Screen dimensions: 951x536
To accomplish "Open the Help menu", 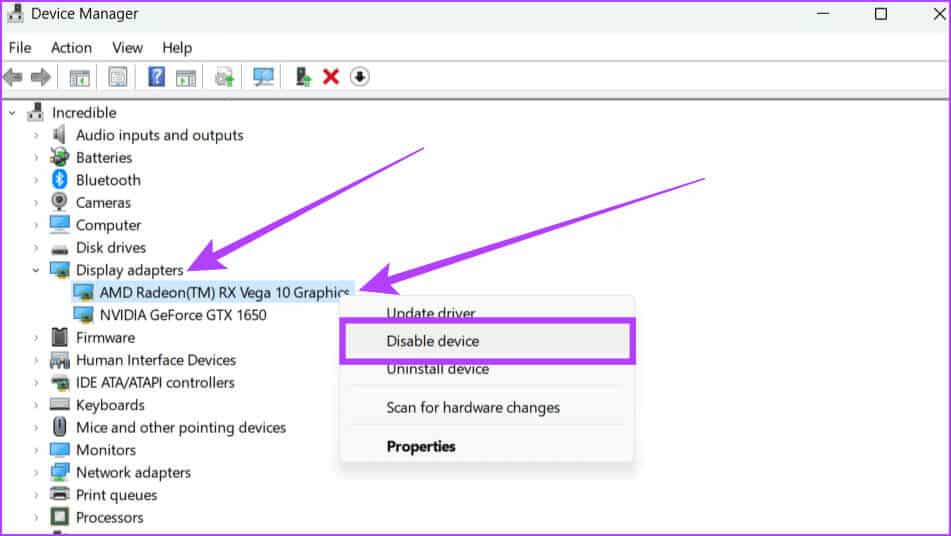I will (x=177, y=47).
